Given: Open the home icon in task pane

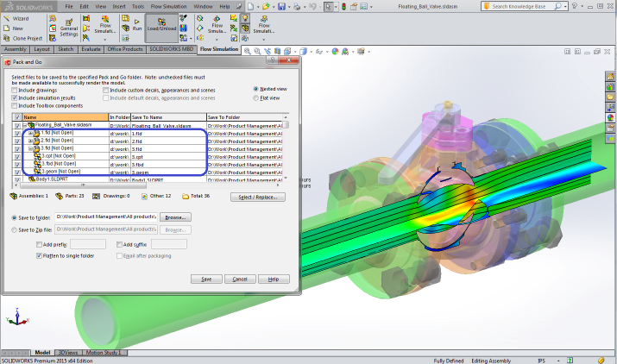Looking at the screenshot, I should (610, 77).
